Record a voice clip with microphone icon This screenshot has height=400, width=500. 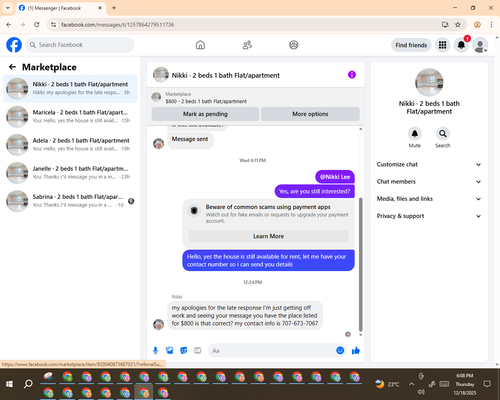coord(155,351)
